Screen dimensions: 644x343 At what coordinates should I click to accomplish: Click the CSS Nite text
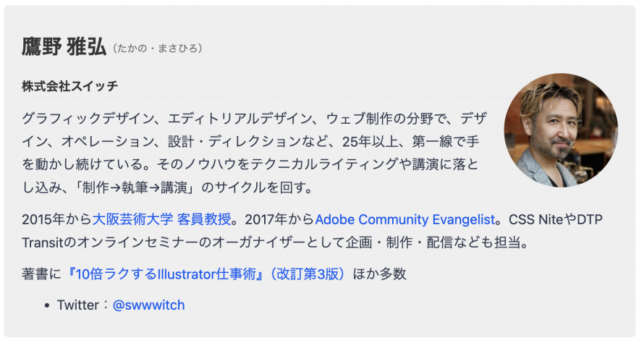[x=535, y=219]
